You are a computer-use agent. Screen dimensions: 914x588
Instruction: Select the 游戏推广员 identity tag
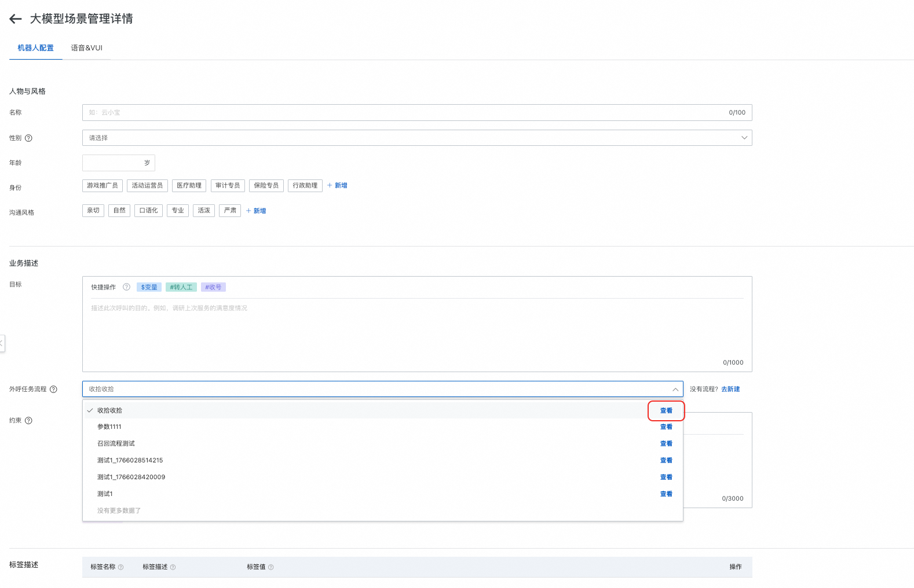[103, 186]
